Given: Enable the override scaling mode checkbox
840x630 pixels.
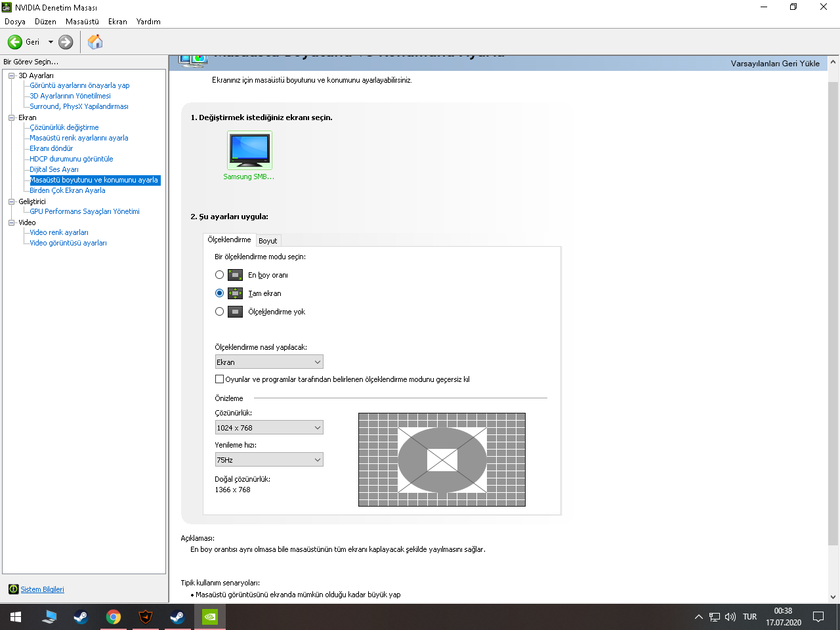Looking at the screenshot, I should point(219,379).
